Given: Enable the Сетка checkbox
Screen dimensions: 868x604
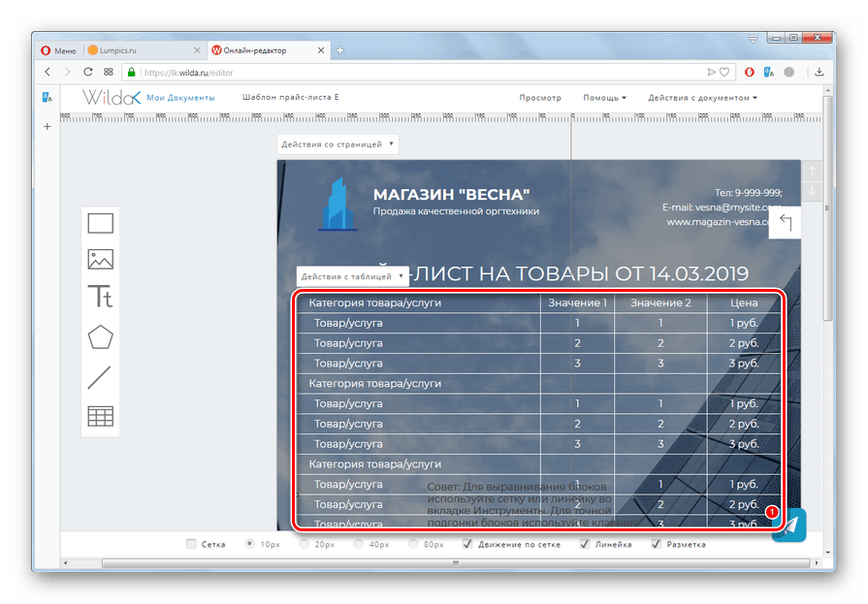Looking at the screenshot, I should [x=191, y=544].
